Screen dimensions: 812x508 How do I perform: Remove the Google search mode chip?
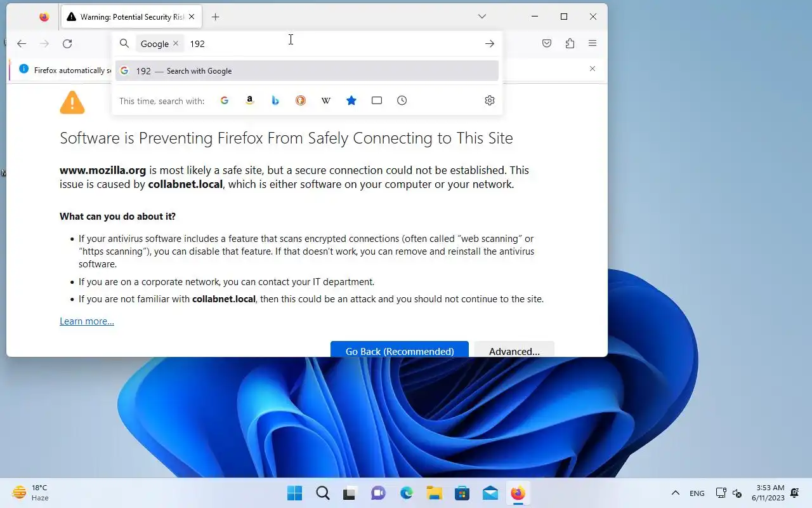(176, 44)
